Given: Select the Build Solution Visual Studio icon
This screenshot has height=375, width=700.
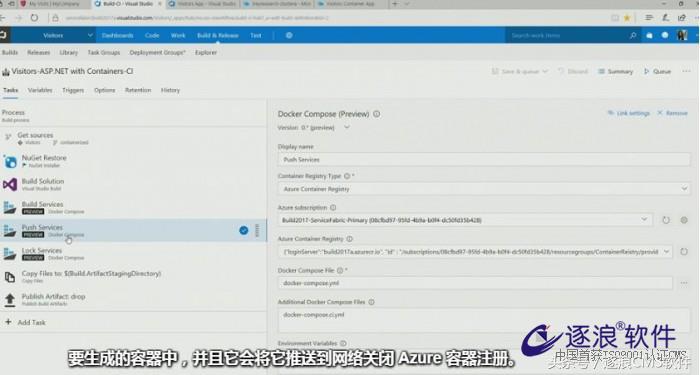Looking at the screenshot, I should coord(10,184).
